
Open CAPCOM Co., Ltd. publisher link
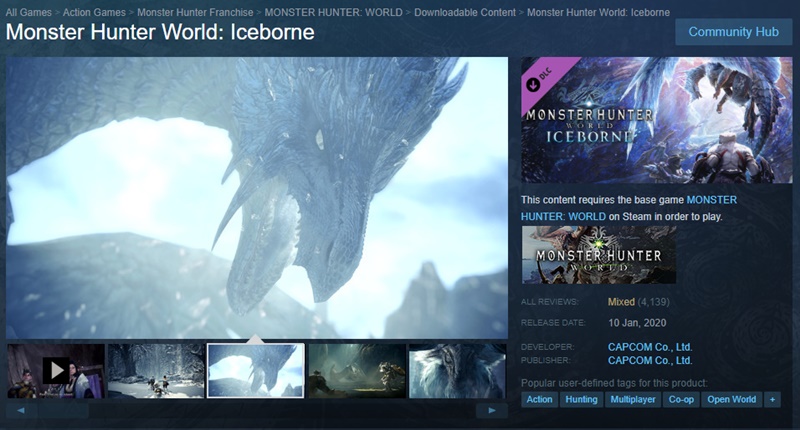(x=649, y=360)
